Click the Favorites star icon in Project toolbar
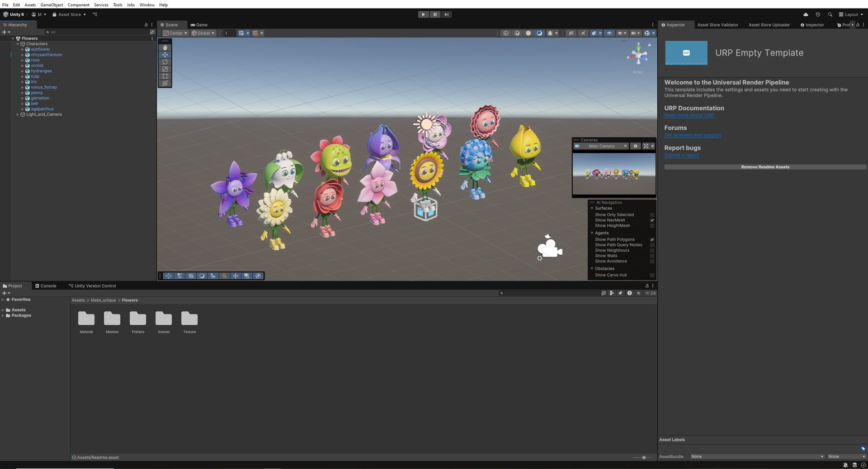Screen dimensions: 868x469 tap(638, 293)
